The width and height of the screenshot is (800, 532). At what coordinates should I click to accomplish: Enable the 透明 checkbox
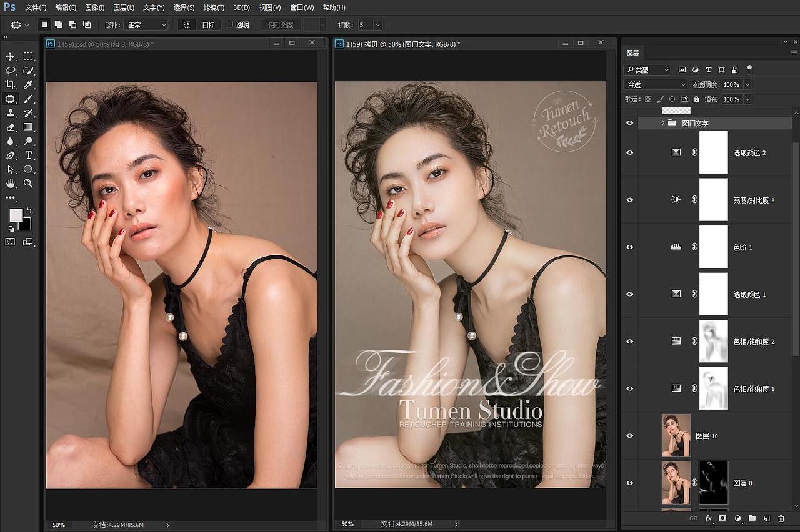click(229, 24)
